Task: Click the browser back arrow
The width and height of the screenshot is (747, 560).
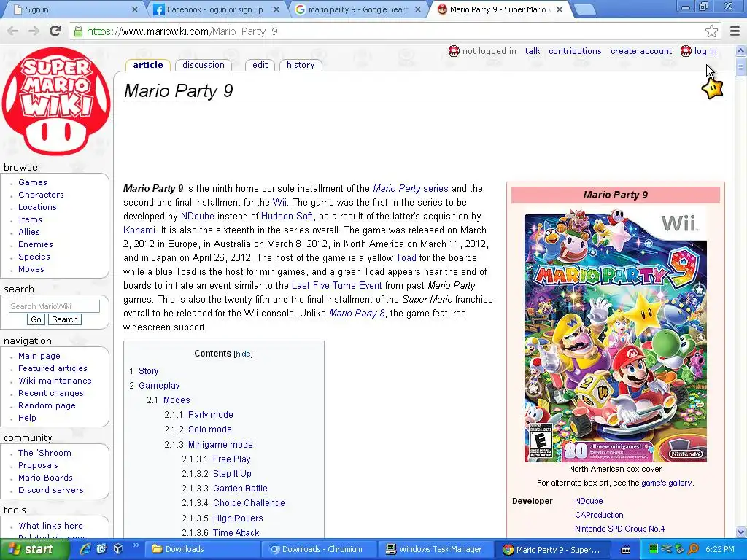Action: click(13, 31)
